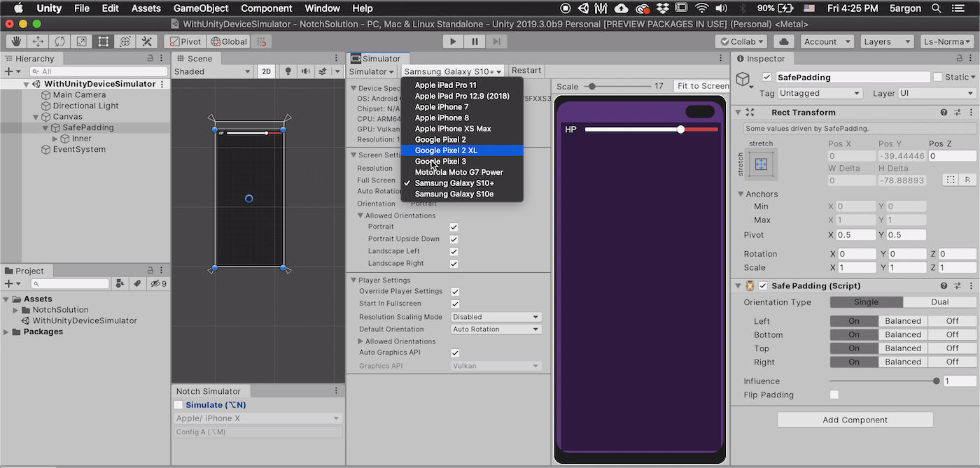
Task: Open the Account dropdown
Action: [x=828, y=41]
